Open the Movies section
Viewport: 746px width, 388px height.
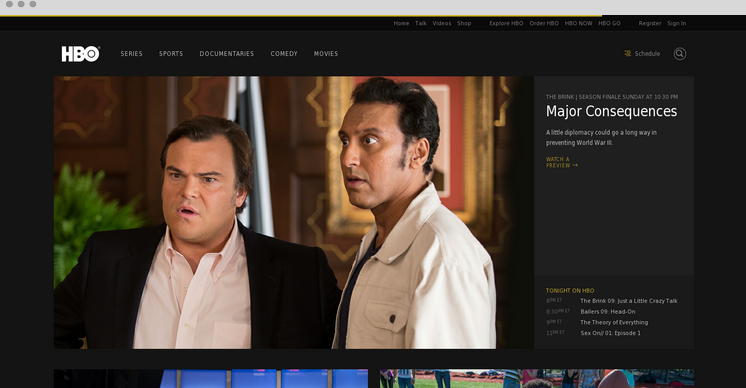click(x=326, y=54)
